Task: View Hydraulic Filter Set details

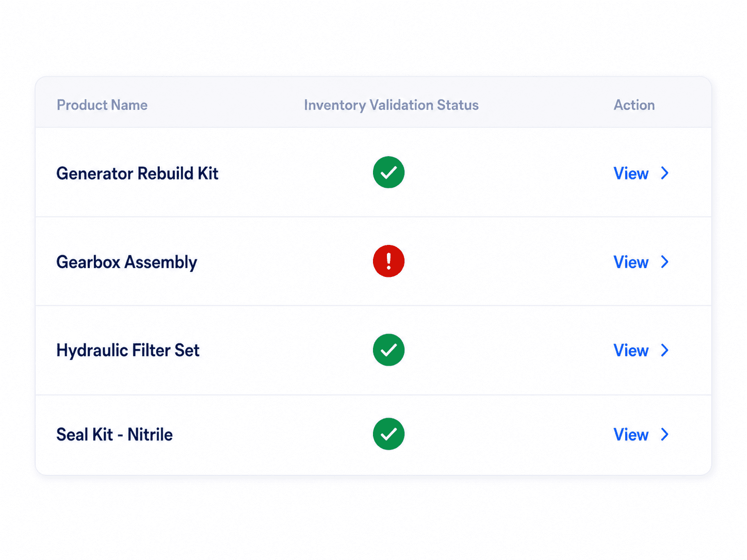Action: 630,351
